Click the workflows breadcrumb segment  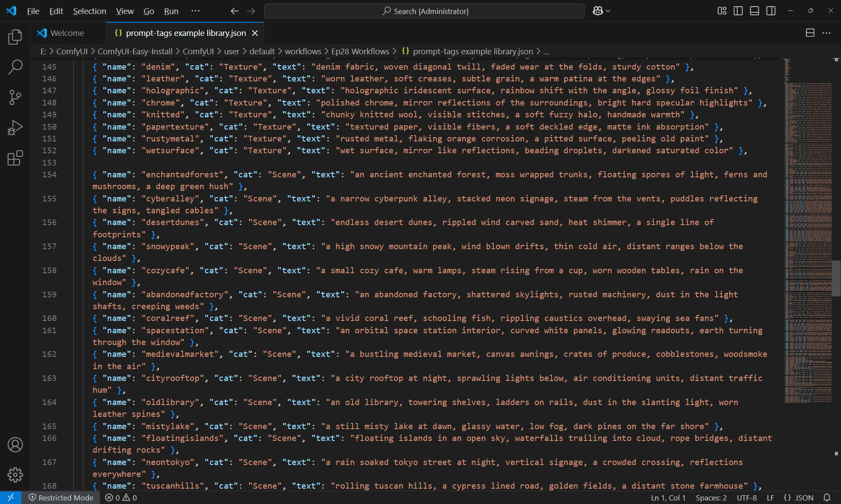pyautogui.click(x=303, y=51)
